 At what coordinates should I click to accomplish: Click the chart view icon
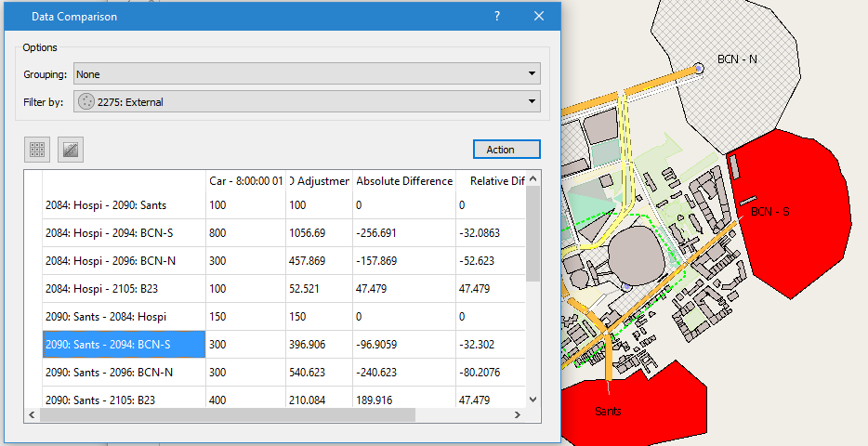tap(72, 149)
